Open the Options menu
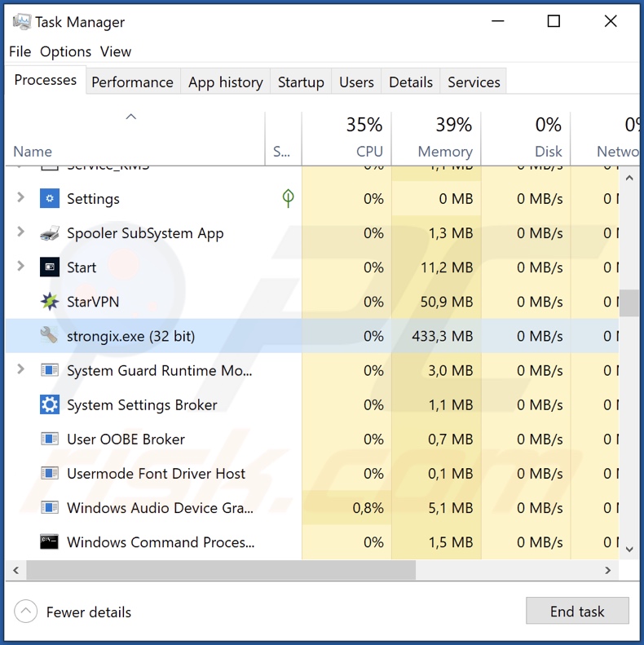 pyautogui.click(x=65, y=52)
